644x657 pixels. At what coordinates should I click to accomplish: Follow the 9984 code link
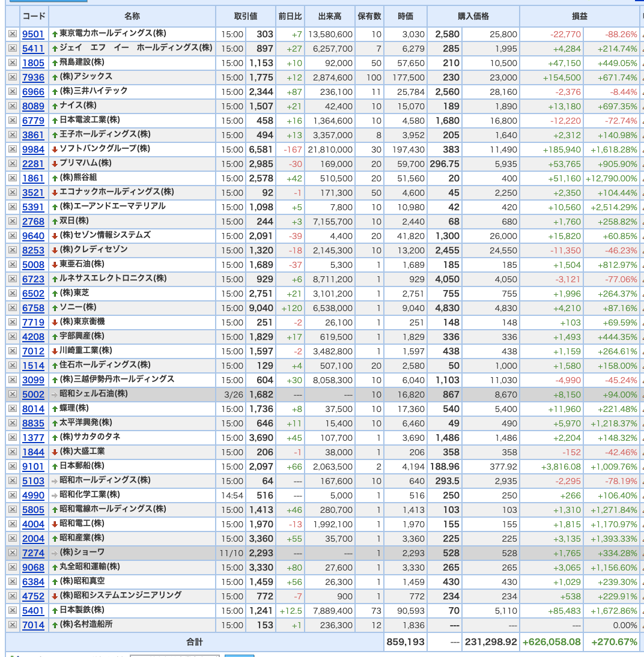pos(33,150)
